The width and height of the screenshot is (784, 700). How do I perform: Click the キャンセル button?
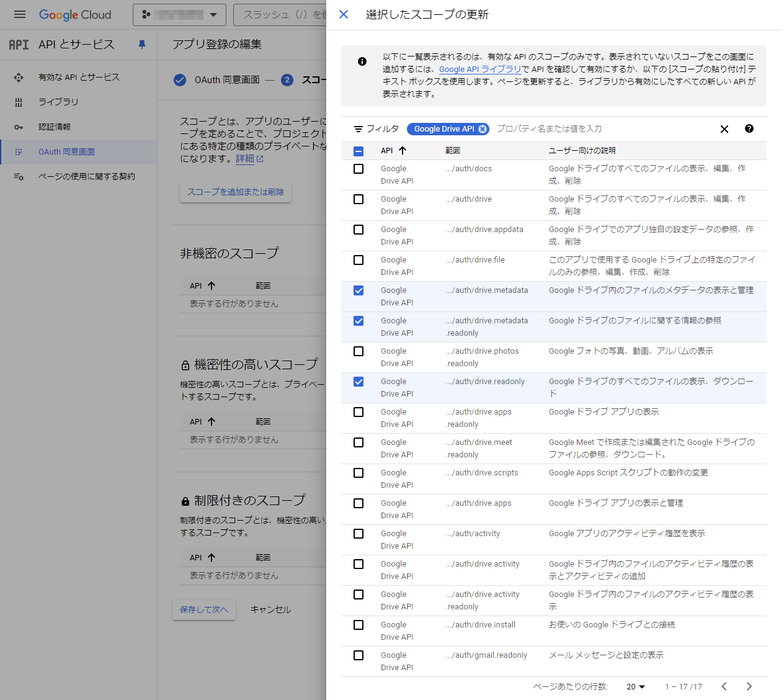[270, 609]
